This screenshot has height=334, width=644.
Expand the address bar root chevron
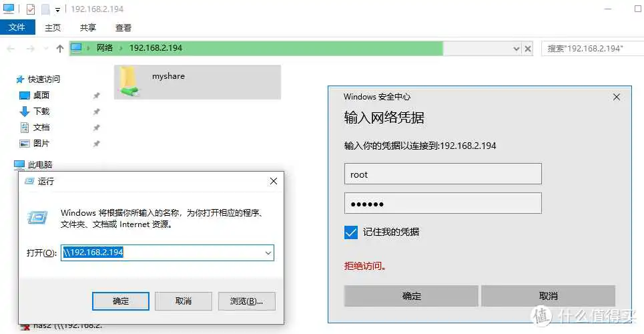(x=88, y=48)
